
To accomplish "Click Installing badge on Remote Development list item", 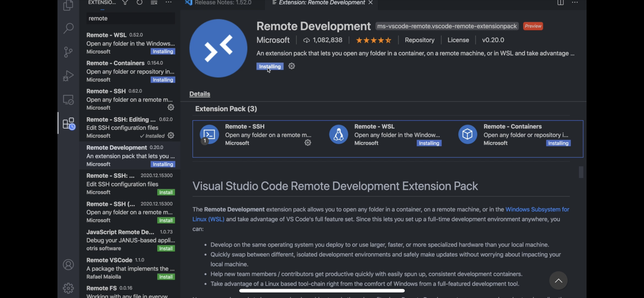I will pyautogui.click(x=163, y=164).
